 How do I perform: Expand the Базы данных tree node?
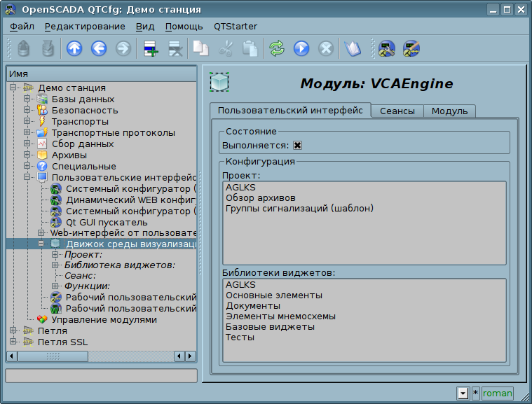point(27,99)
